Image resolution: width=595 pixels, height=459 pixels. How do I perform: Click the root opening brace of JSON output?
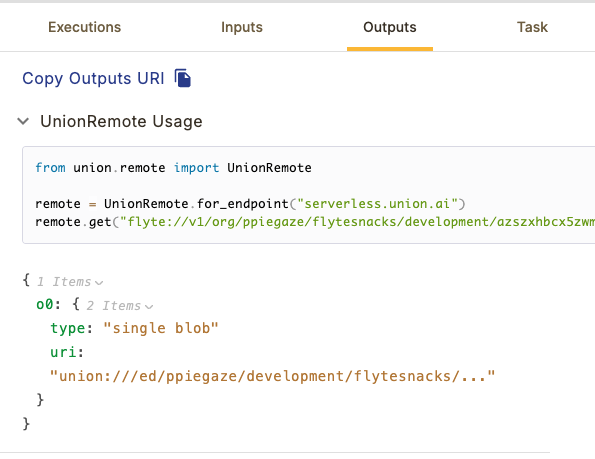26,281
